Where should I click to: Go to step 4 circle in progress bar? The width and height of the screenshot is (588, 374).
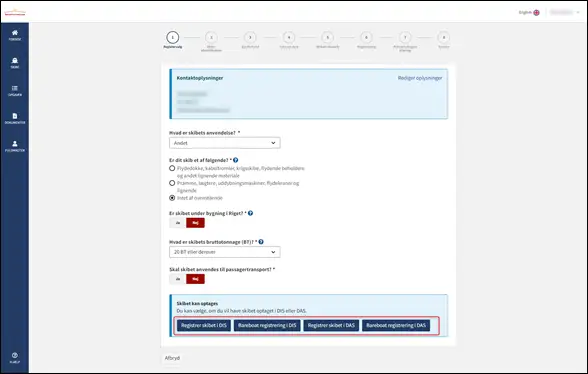click(x=289, y=38)
